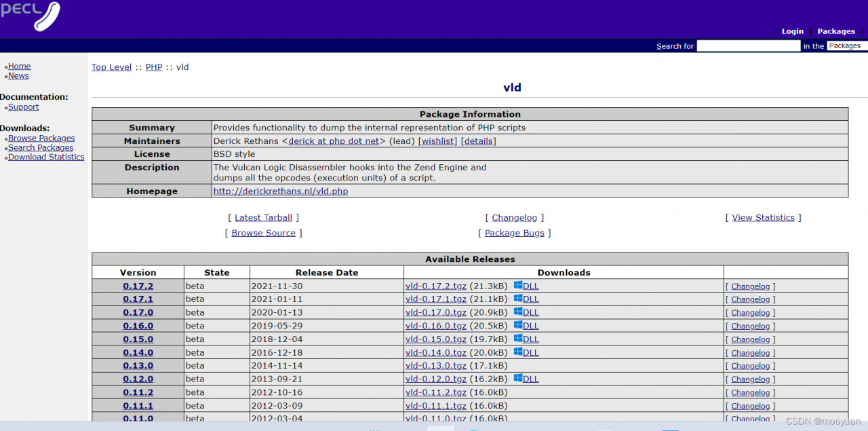Open version 0.12.0 release page
868x431 pixels.
pos(138,379)
